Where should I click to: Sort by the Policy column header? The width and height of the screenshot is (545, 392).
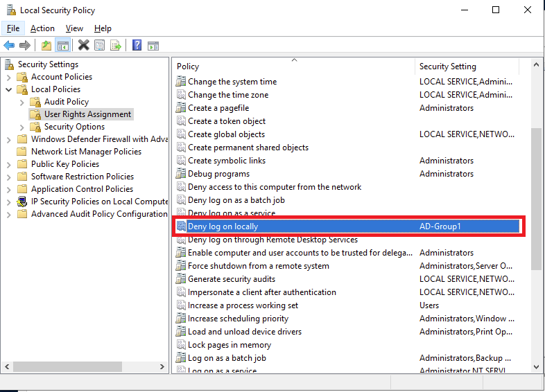pos(294,66)
